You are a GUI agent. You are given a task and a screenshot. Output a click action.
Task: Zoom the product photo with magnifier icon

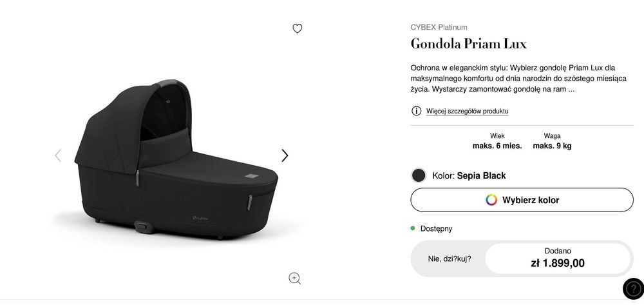[x=294, y=278]
